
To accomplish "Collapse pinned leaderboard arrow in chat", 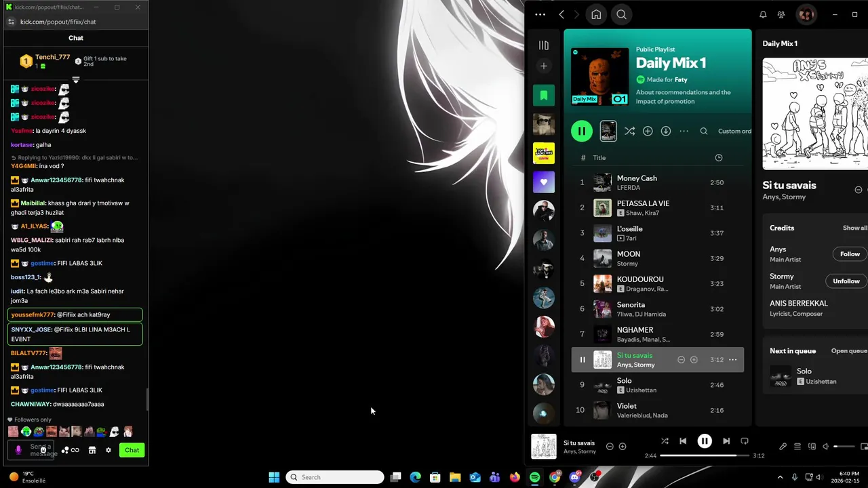I will click(x=76, y=80).
